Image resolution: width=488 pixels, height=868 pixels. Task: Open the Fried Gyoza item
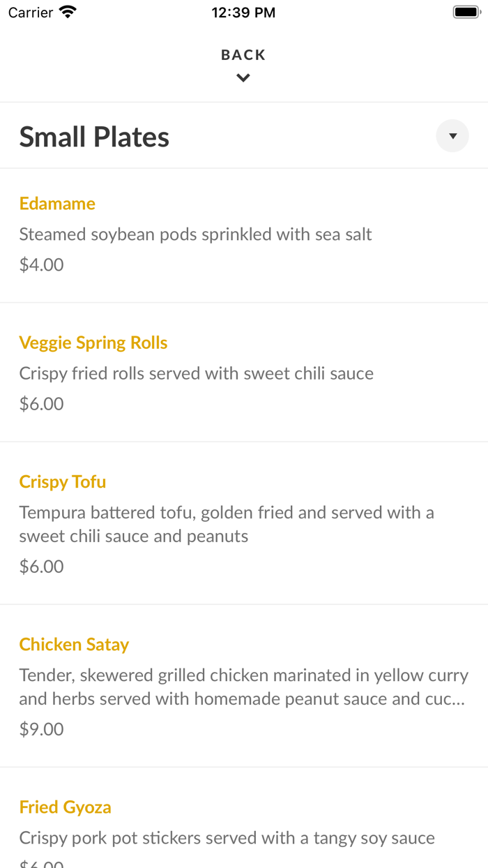click(x=65, y=807)
